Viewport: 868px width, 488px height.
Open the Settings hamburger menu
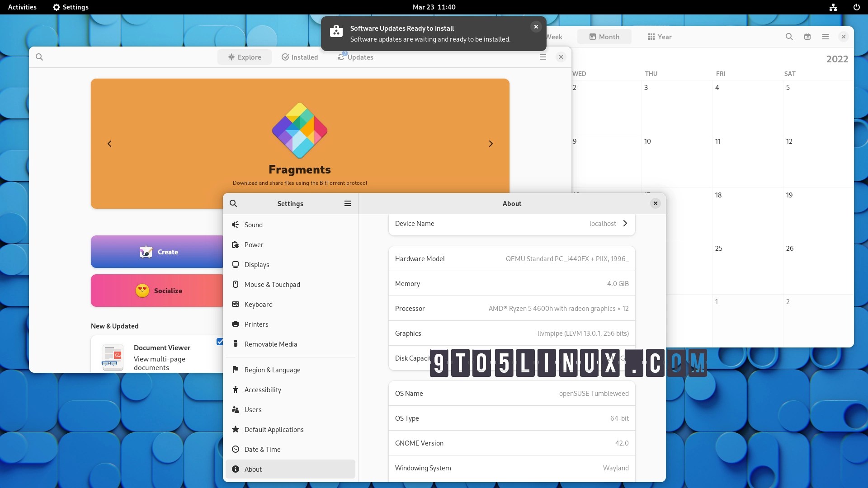[x=348, y=203]
